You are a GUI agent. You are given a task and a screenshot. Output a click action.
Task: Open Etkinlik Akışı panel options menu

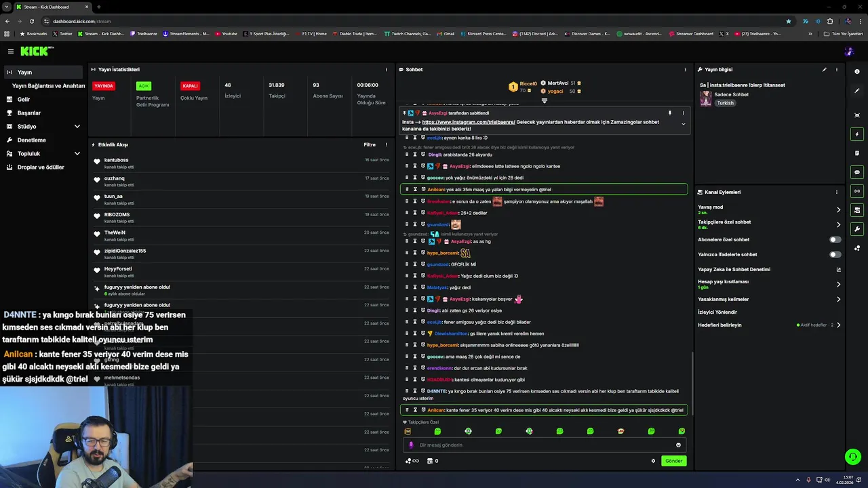pos(387,144)
